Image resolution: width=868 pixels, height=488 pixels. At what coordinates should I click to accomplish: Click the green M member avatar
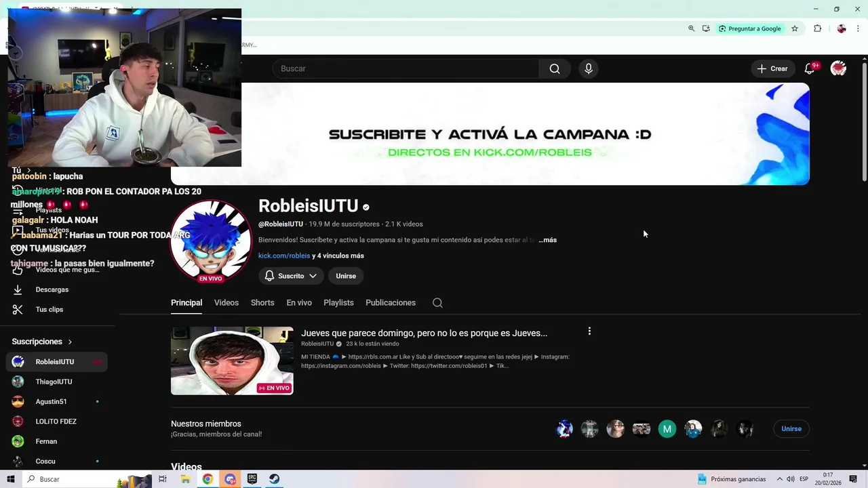pyautogui.click(x=667, y=429)
